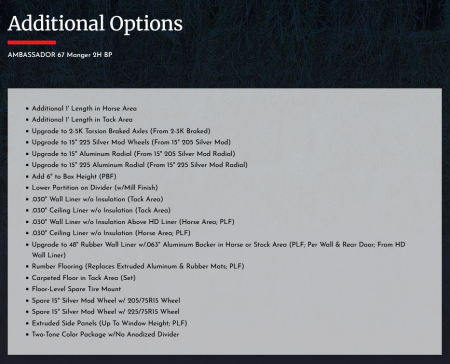Select Upgrade to 15" Aluminum Radial item
The width and height of the screenshot is (450, 364).
click(x=133, y=154)
